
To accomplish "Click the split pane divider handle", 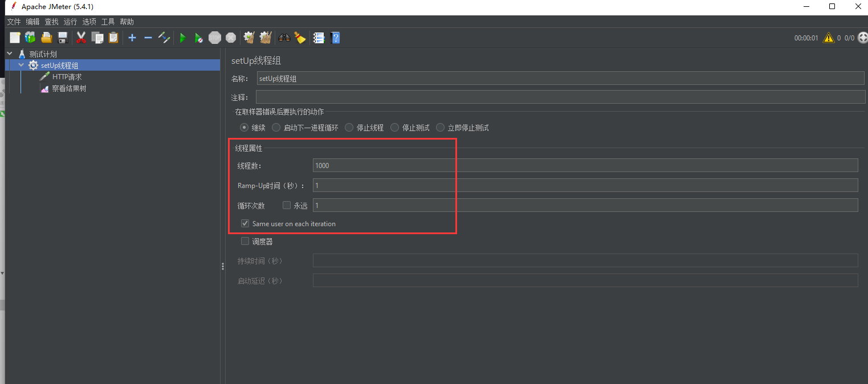I will [222, 267].
